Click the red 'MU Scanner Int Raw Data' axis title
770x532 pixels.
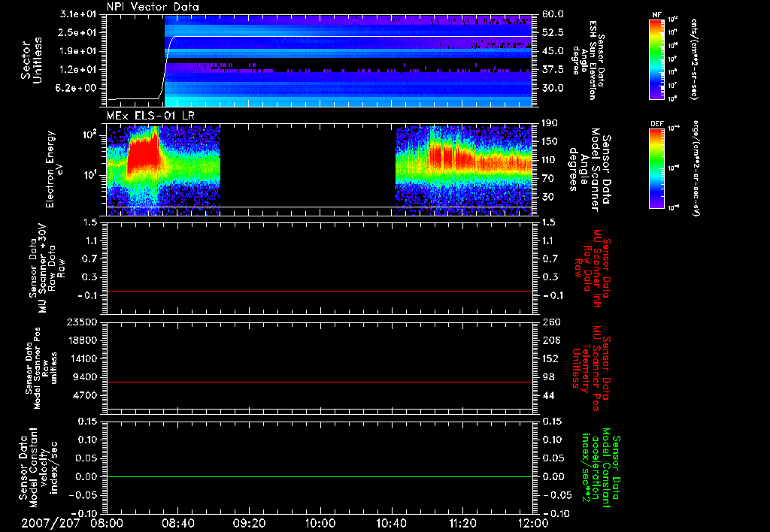pyautogui.click(x=593, y=268)
